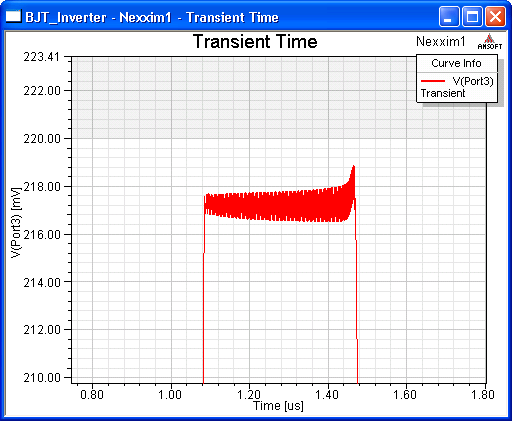Close the BJT_Inverter plot window
512x421 pixels.
[495, 16]
